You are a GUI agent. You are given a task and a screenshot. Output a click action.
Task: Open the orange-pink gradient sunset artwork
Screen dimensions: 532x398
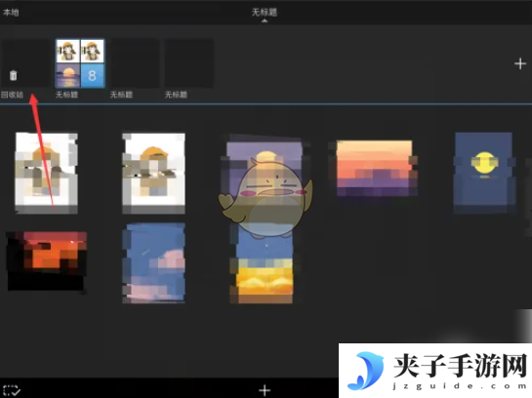pyautogui.click(x=374, y=168)
